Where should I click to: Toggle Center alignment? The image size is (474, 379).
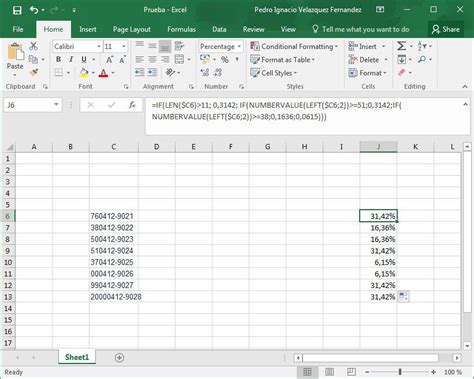pyautogui.click(x=152, y=60)
